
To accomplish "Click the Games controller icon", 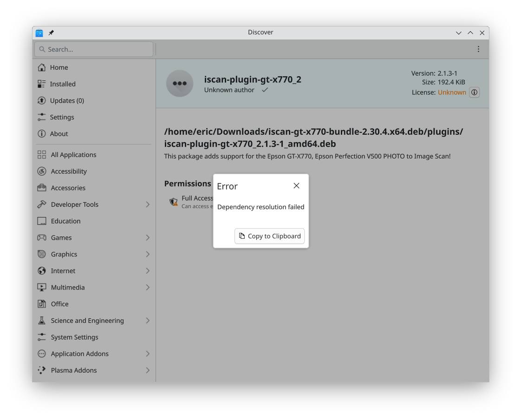I will [41, 238].
